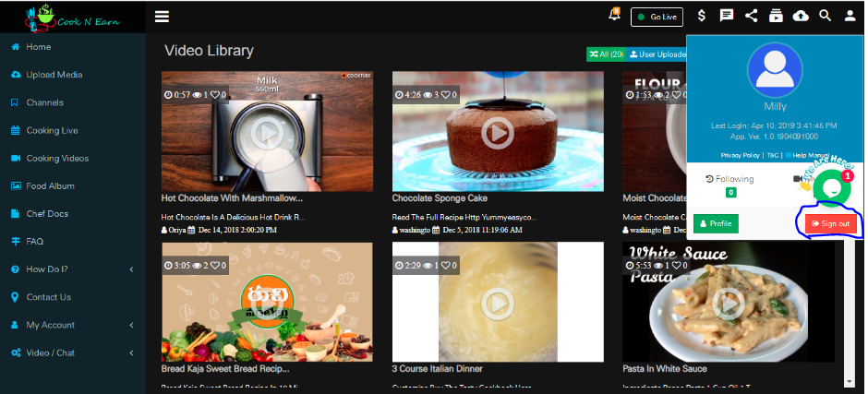Click the Video Library heading

tap(209, 51)
